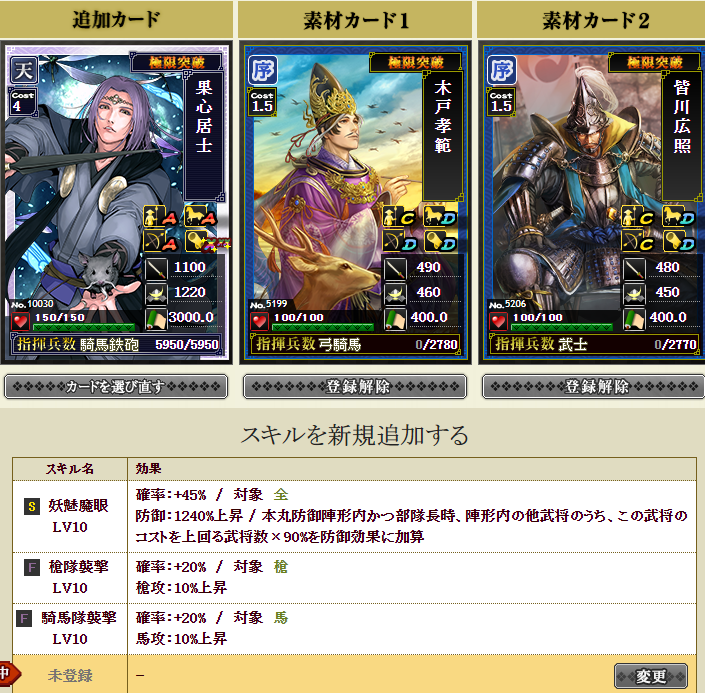Click the 序 rarity badge on 皆川広照 card
Image resolution: width=705 pixels, height=693 pixels.
pos(502,70)
